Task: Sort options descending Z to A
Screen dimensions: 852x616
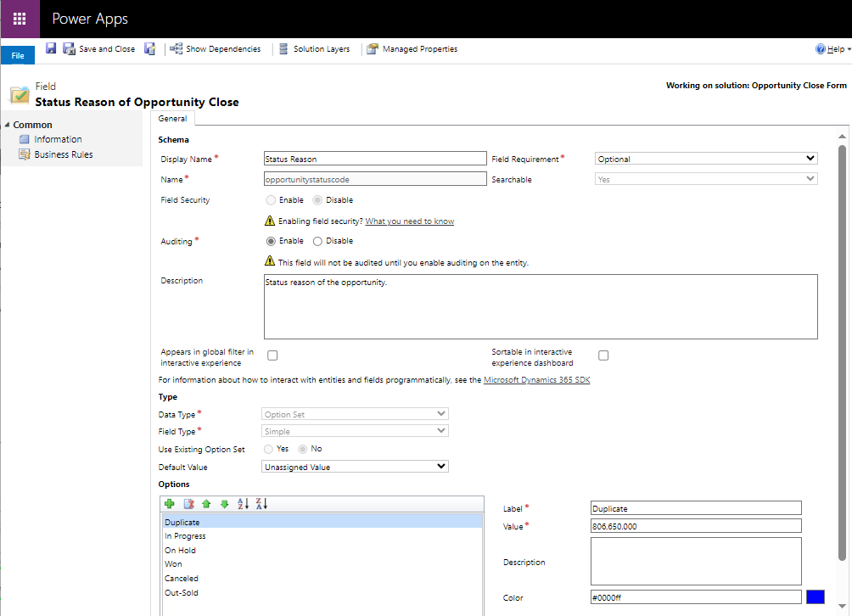Action: [x=261, y=503]
